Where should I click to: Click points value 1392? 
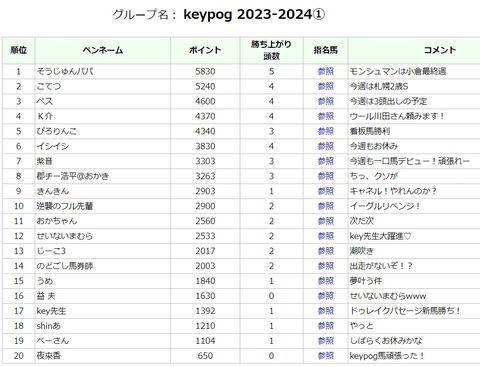click(x=205, y=311)
